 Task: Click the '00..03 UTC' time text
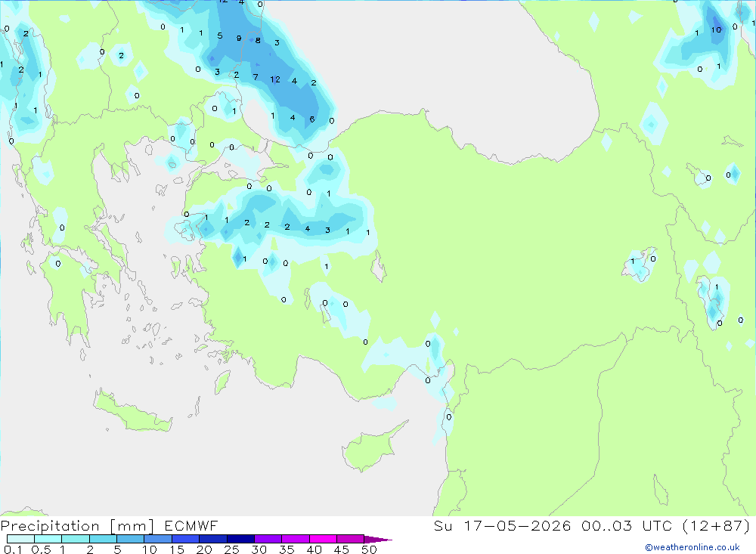click(627, 525)
